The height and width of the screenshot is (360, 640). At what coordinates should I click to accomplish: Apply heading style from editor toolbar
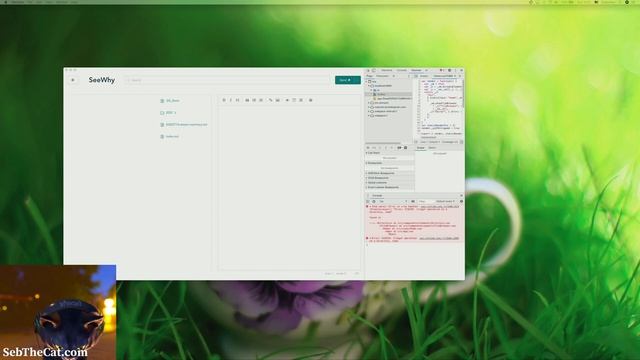click(238, 100)
